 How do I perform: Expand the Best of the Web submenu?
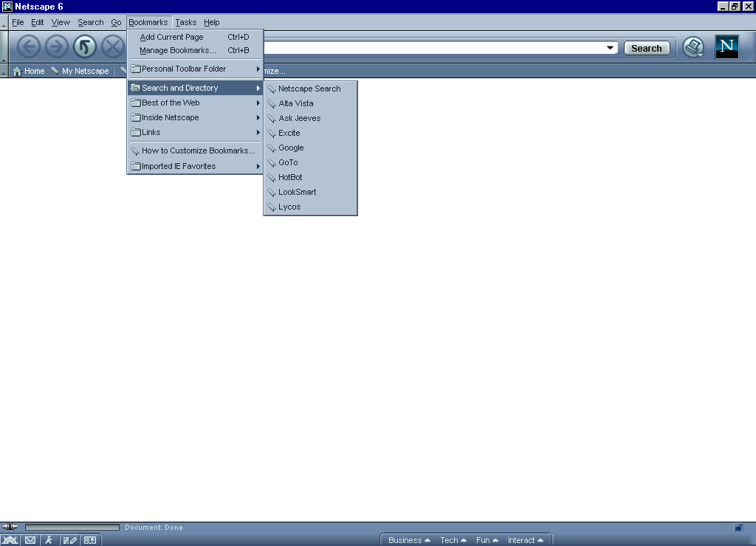click(195, 103)
